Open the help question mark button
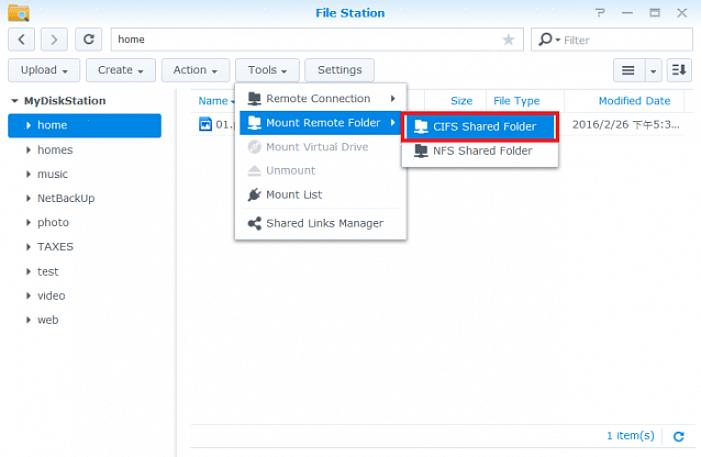The height and width of the screenshot is (457, 701). point(600,13)
